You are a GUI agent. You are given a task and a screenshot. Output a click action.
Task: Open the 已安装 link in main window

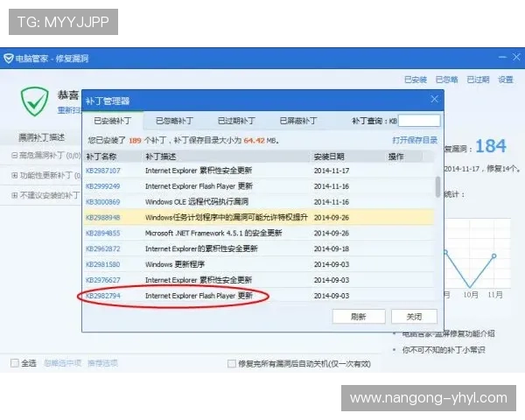click(x=416, y=80)
